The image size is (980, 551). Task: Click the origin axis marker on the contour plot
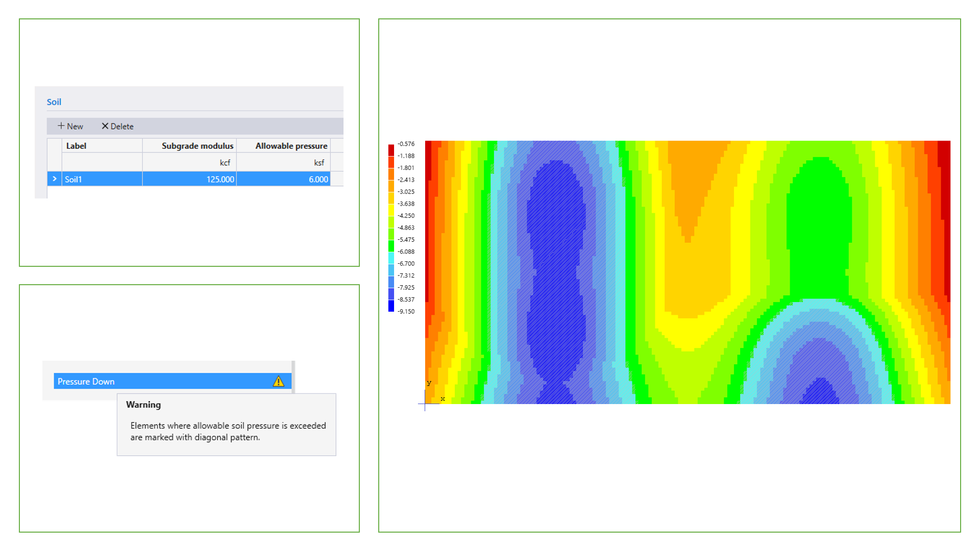425,404
